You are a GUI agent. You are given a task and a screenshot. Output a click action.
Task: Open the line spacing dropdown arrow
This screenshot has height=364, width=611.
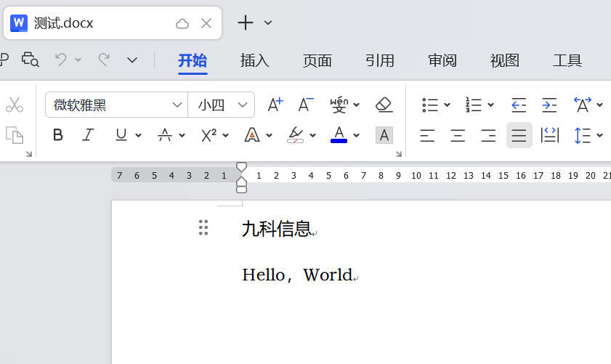(600, 135)
